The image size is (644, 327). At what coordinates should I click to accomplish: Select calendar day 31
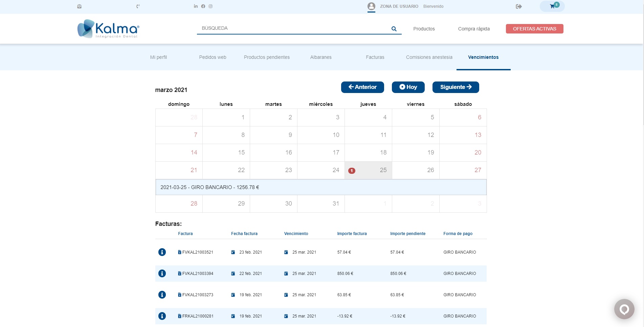pos(321,204)
